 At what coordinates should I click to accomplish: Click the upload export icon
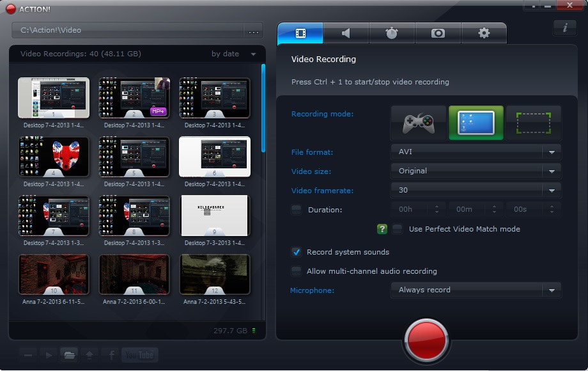pos(89,355)
